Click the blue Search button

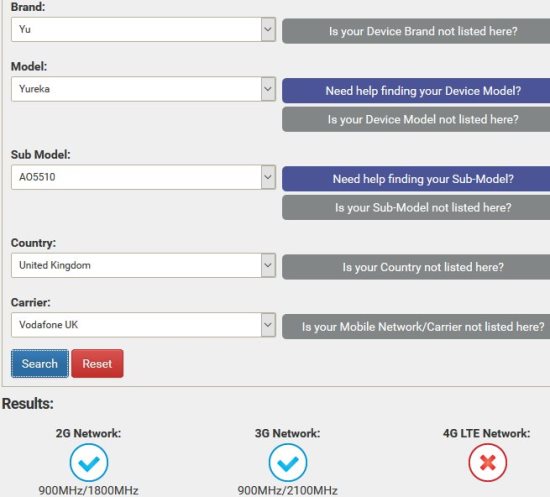pyautogui.click(x=40, y=364)
